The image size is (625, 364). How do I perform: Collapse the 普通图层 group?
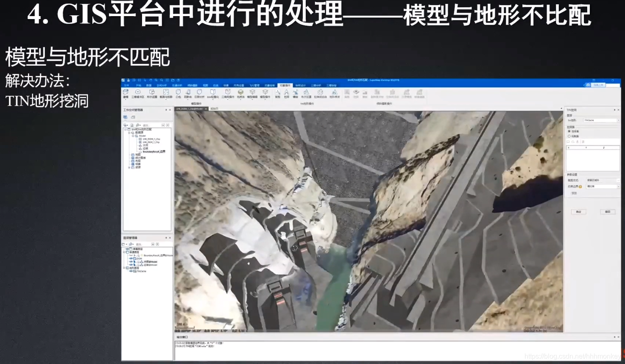(124, 252)
